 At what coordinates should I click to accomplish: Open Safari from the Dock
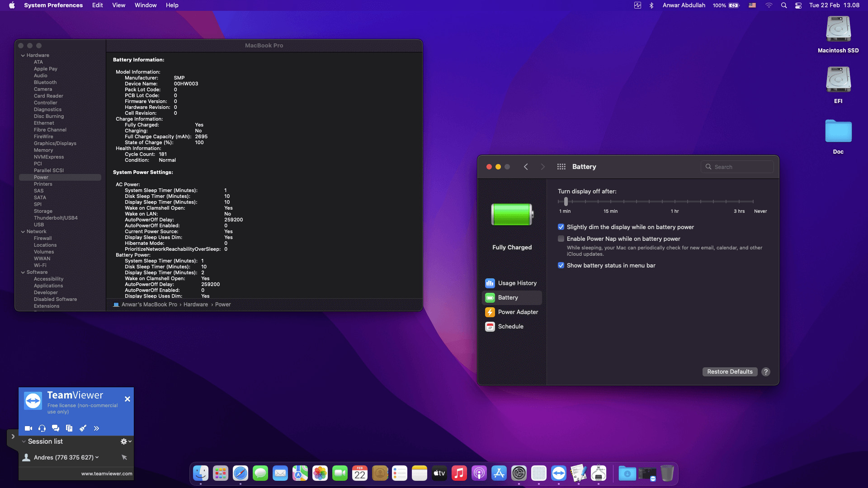[x=241, y=473]
